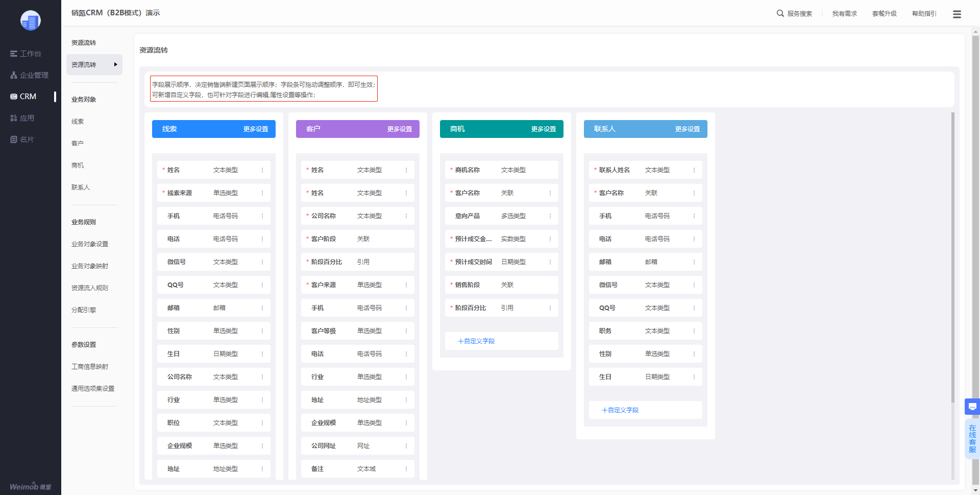Open 分配引擎 menu item
The height and width of the screenshot is (495, 980).
coord(84,310)
